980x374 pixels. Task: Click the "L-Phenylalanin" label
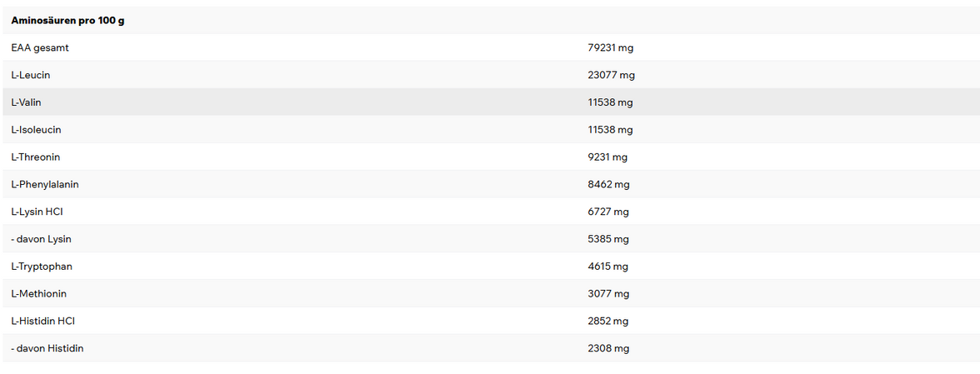click(45, 184)
